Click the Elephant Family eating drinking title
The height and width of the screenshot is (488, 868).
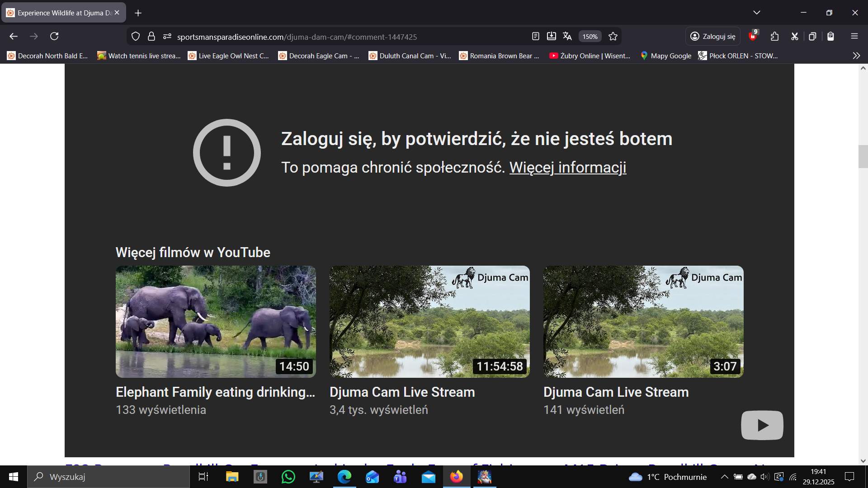tap(215, 392)
